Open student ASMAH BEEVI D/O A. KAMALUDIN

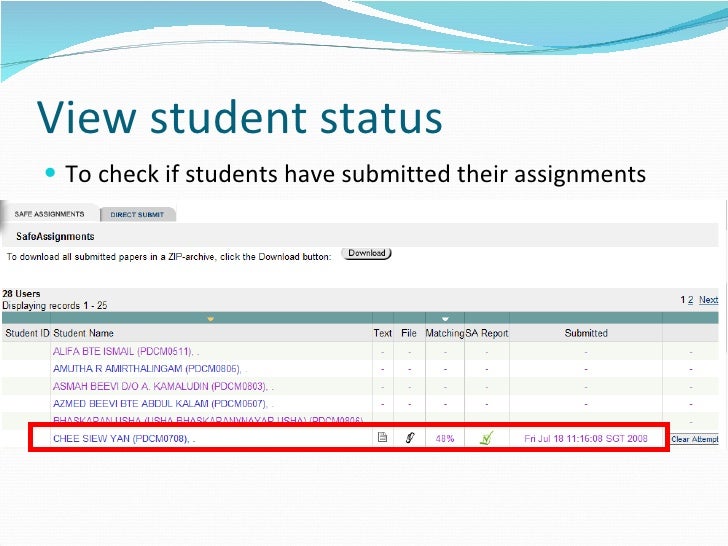[161, 386]
